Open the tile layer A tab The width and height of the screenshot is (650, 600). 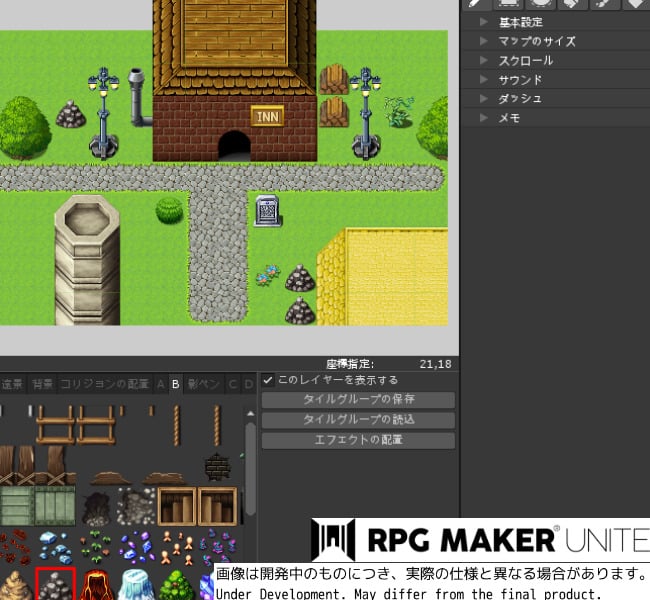tap(160, 384)
